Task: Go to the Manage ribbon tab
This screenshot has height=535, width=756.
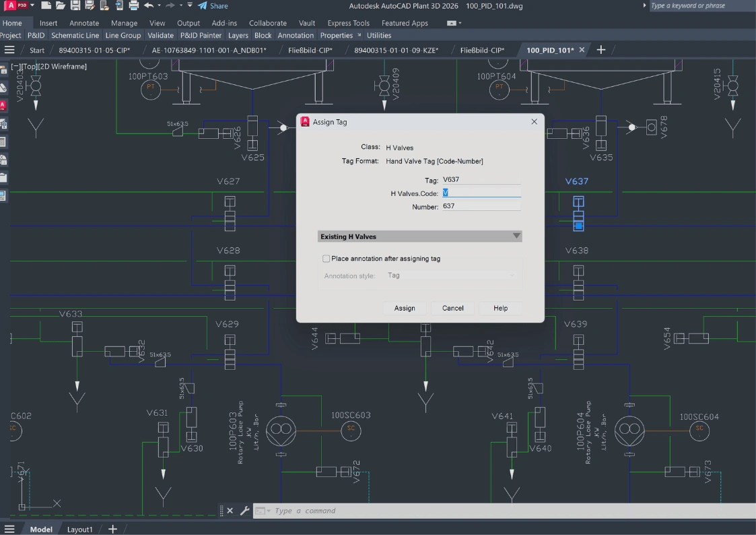Action: point(124,23)
